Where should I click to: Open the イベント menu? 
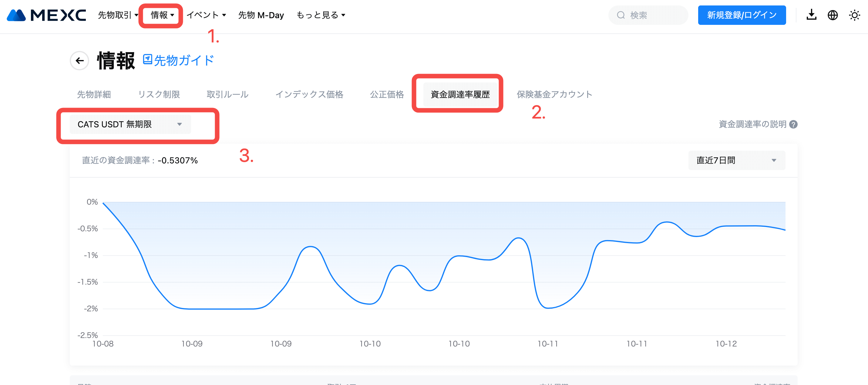(206, 15)
